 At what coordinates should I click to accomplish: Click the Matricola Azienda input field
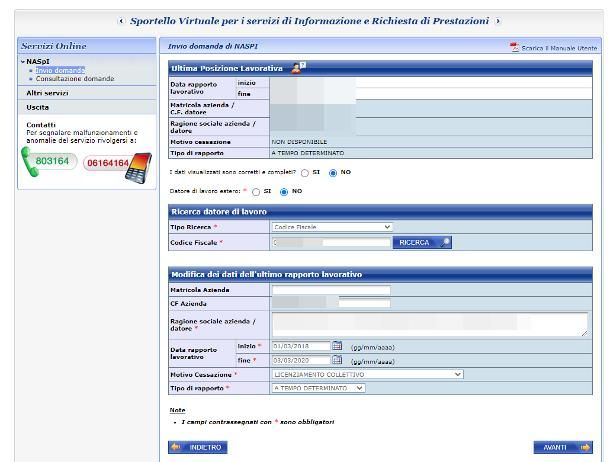(331, 290)
